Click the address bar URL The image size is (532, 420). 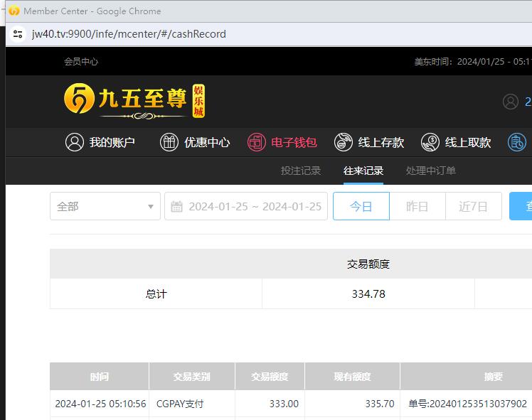pos(129,34)
